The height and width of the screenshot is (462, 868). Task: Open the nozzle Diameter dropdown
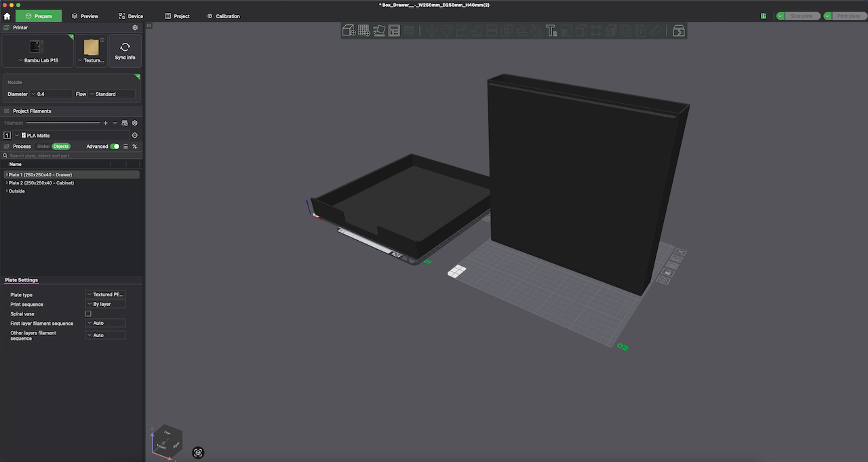tap(51, 94)
